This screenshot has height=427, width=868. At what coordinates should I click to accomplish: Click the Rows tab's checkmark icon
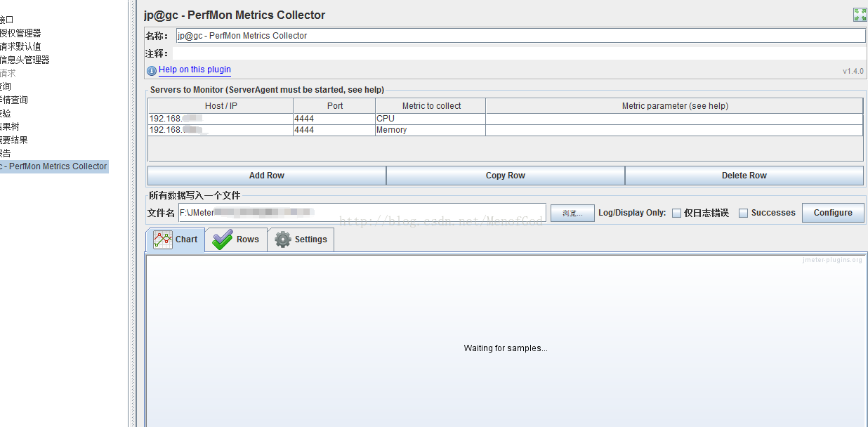[x=223, y=239]
